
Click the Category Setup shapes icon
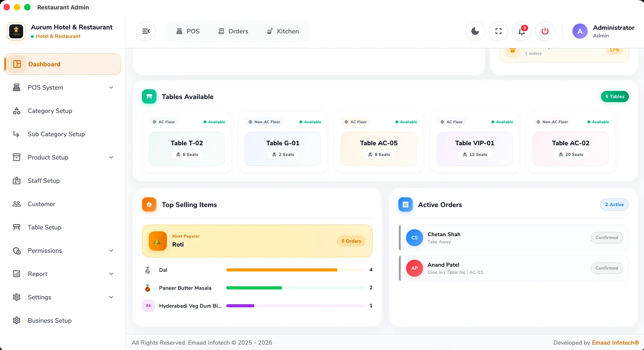tap(17, 111)
